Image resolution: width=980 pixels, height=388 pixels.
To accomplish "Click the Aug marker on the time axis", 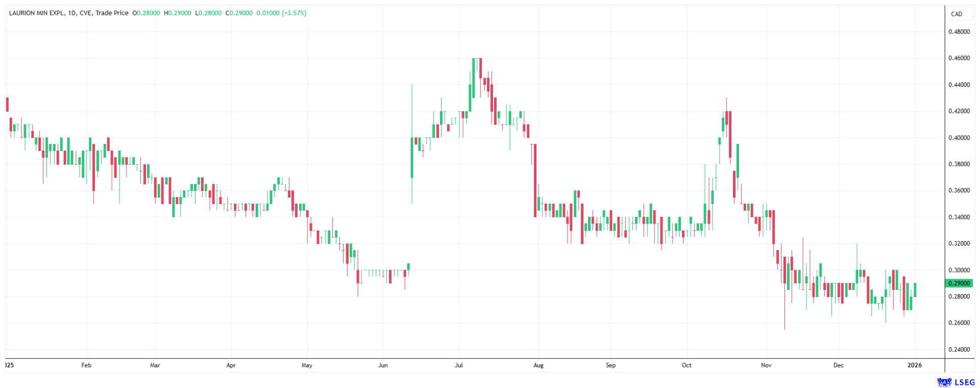I will coord(538,366).
